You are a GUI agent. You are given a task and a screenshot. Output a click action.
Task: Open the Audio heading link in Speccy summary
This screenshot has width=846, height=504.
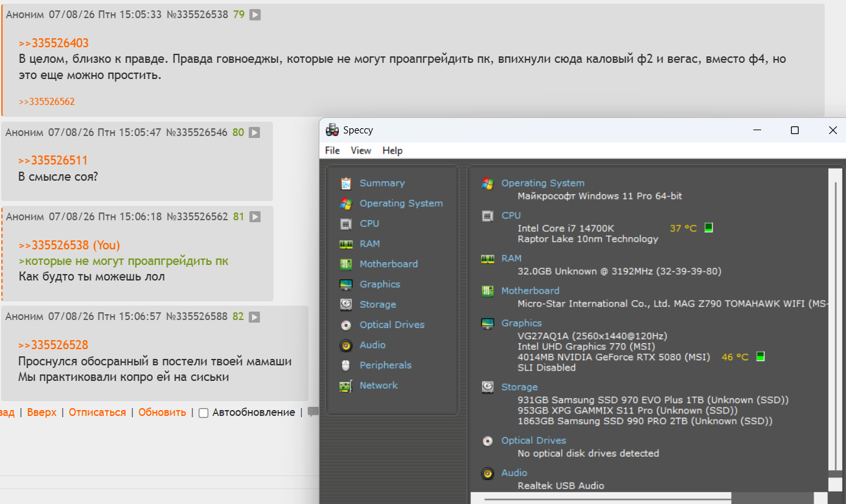coord(514,473)
